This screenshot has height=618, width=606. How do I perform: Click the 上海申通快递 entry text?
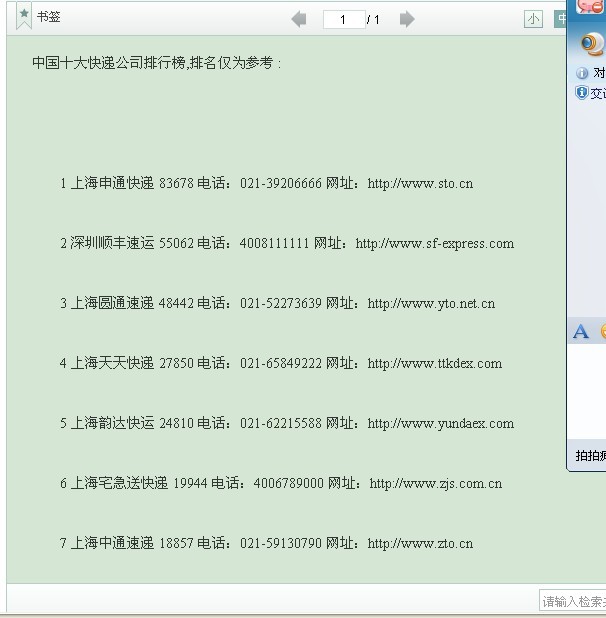112,184
